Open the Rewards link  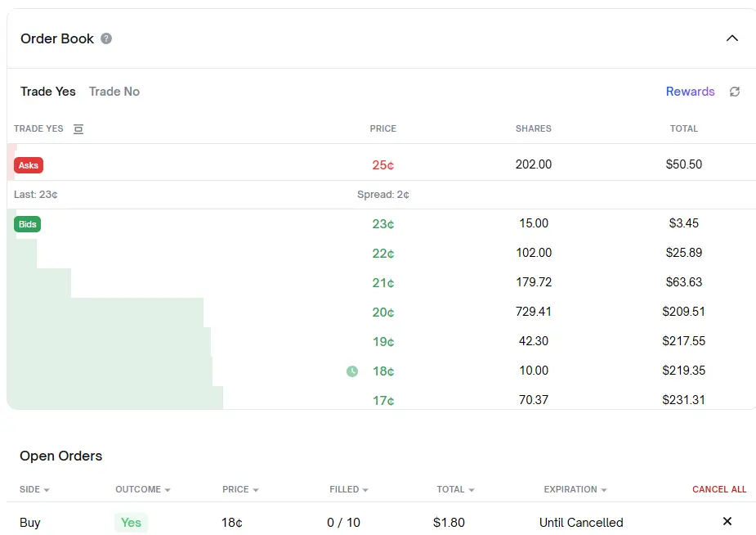pyautogui.click(x=690, y=92)
